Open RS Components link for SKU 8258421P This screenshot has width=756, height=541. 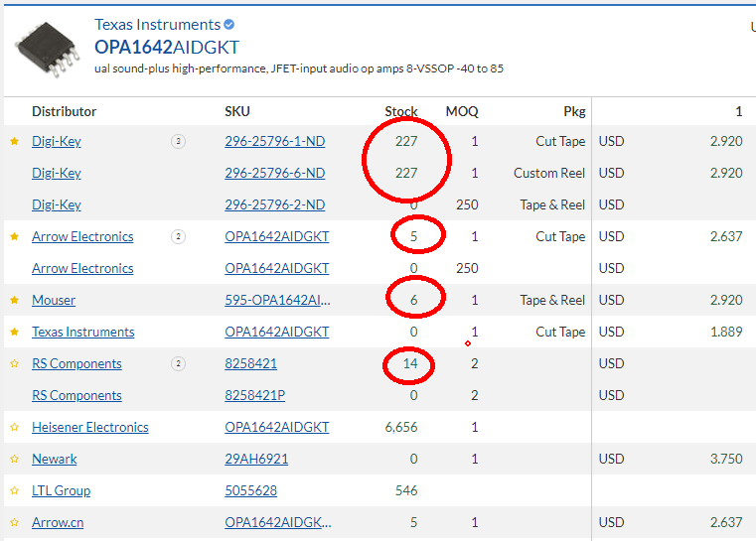[76, 395]
